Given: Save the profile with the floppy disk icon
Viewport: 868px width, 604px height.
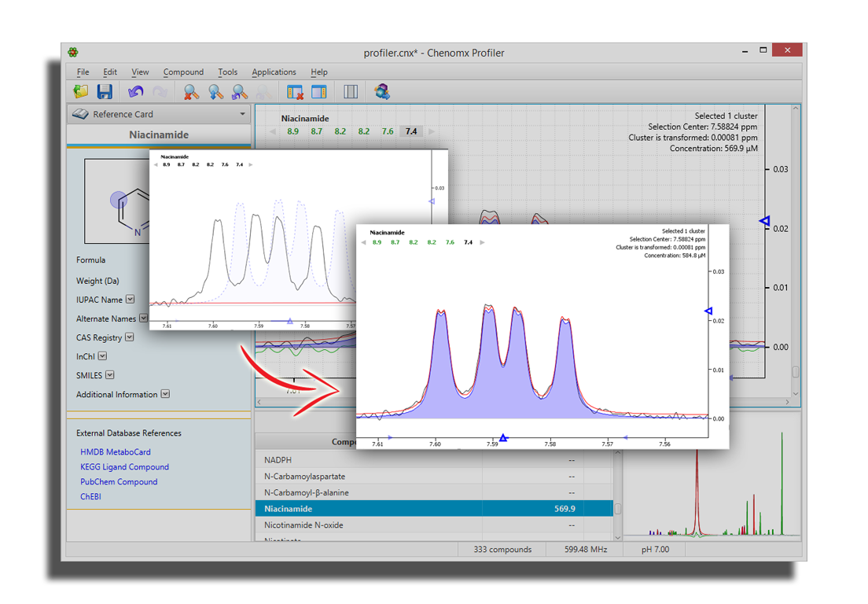Looking at the screenshot, I should pos(105,91).
